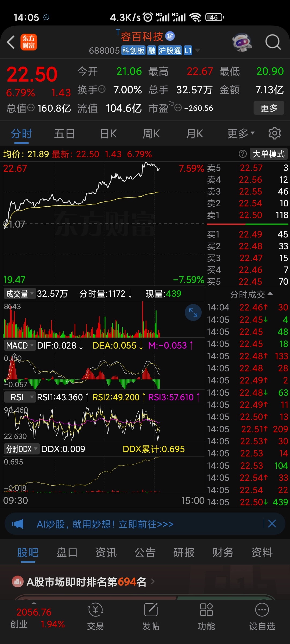Switch to 股吧 tab
The height and width of the screenshot is (644, 290).
point(28,553)
